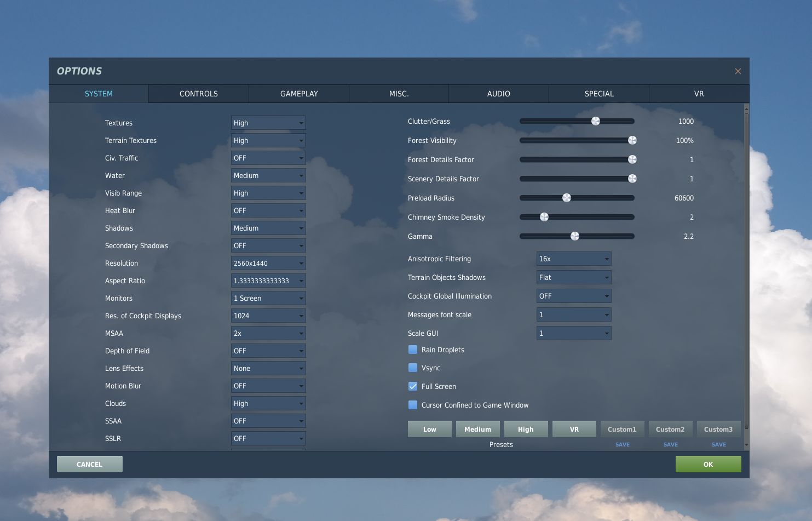Open the Civ. Traffic dropdown
The image size is (812, 521).
click(268, 158)
